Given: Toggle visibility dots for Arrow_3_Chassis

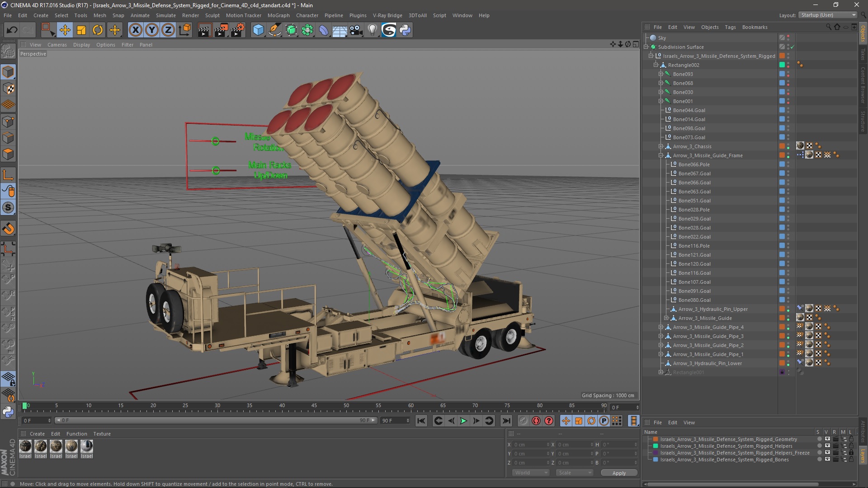Looking at the screenshot, I should (x=788, y=146).
